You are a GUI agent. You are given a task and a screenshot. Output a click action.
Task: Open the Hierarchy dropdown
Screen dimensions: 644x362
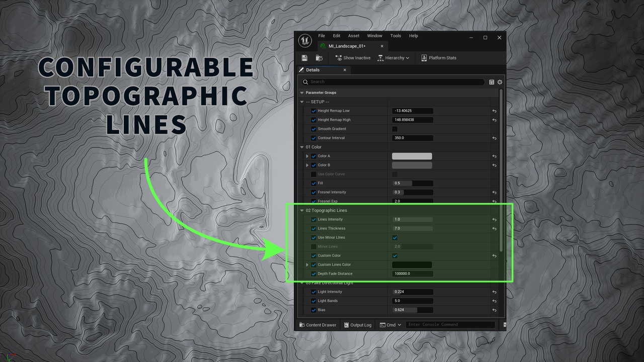(393, 58)
